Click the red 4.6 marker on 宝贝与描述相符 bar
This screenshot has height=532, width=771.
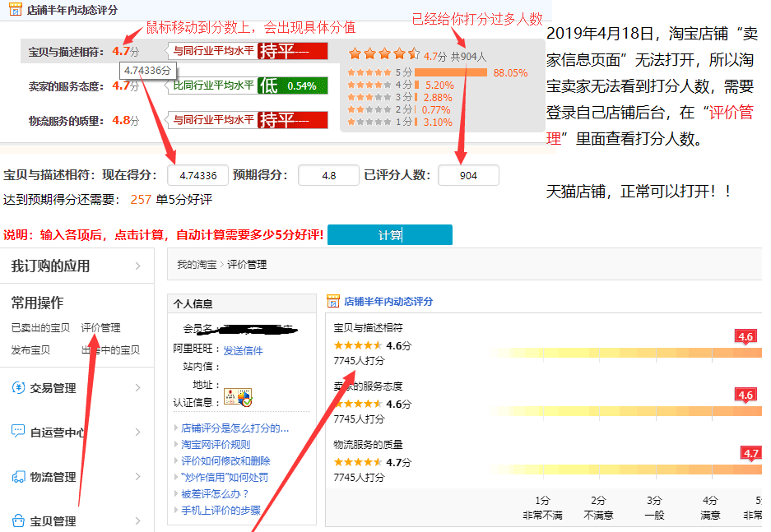click(x=745, y=337)
